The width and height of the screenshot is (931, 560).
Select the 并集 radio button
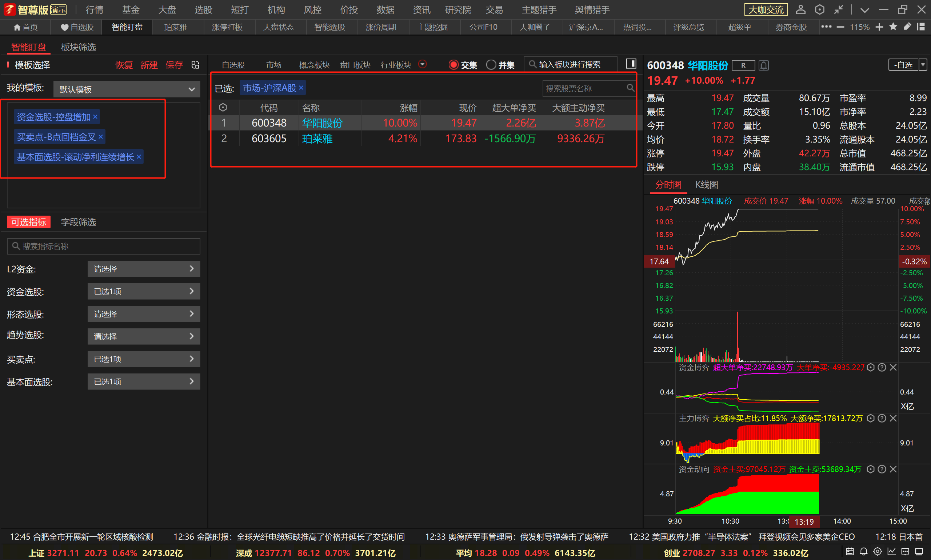[491, 65]
